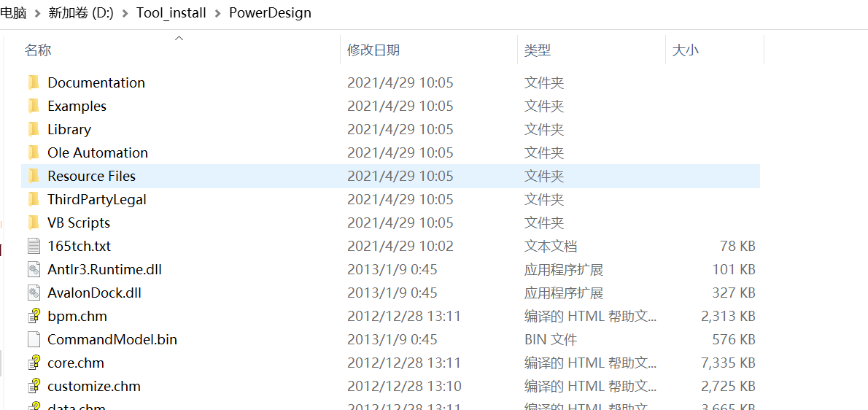This screenshot has width=868, height=410.
Task: Go to 新加卷 (D:) in the address bar
Action: click(x=81, y=12)
